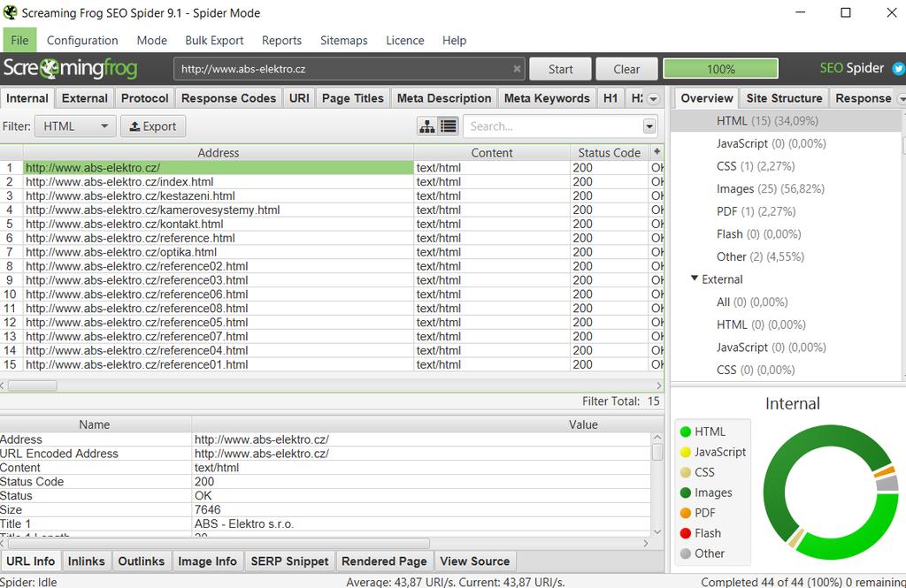Click the plus icon to add columns
Viewport: 906px width, 588px height.
[656, 152]
